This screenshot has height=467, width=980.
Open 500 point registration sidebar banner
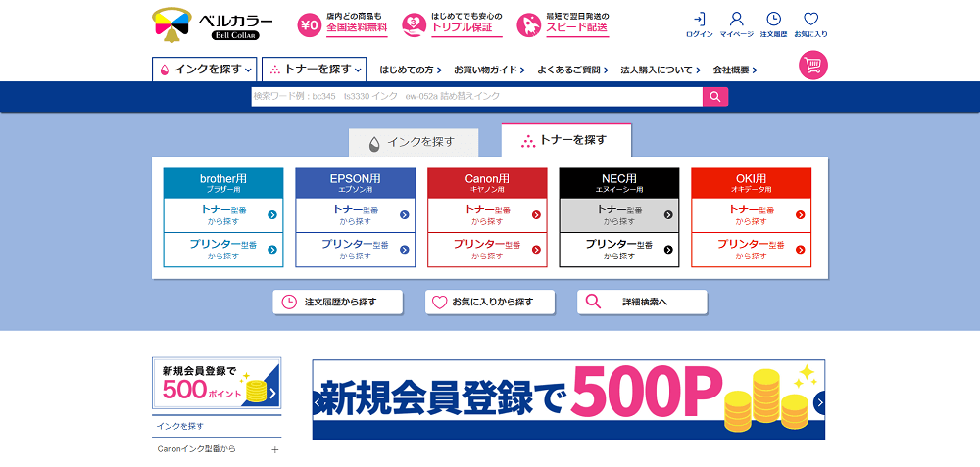[217, 383]
